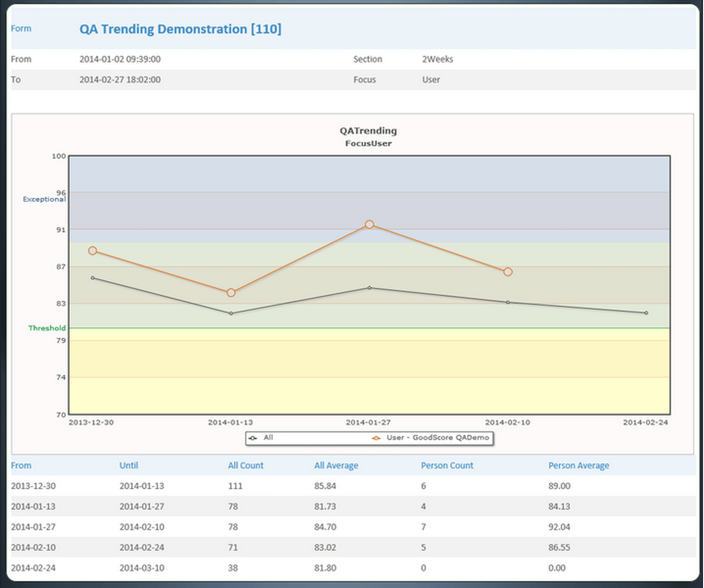Click the orange User marker icon in legend
704x588 pixels.
click(x=376, y=438)
